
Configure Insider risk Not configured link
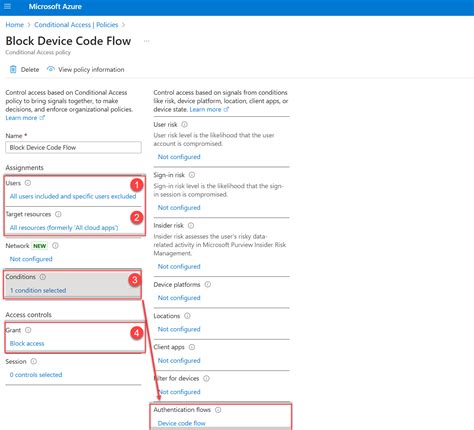(179, 266)
